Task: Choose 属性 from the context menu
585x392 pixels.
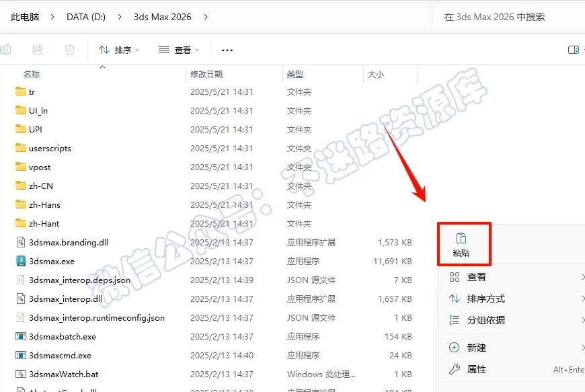Action: 512,369
